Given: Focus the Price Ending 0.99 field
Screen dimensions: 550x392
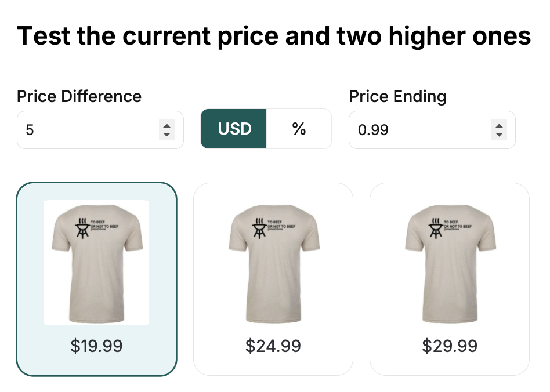Looking at the screenshot, I should 419,130.
